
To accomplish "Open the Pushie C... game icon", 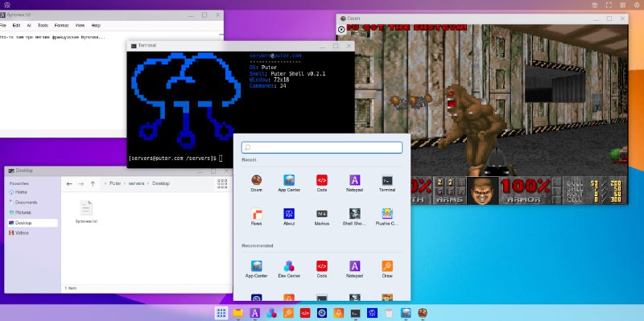I will (387, 216).
